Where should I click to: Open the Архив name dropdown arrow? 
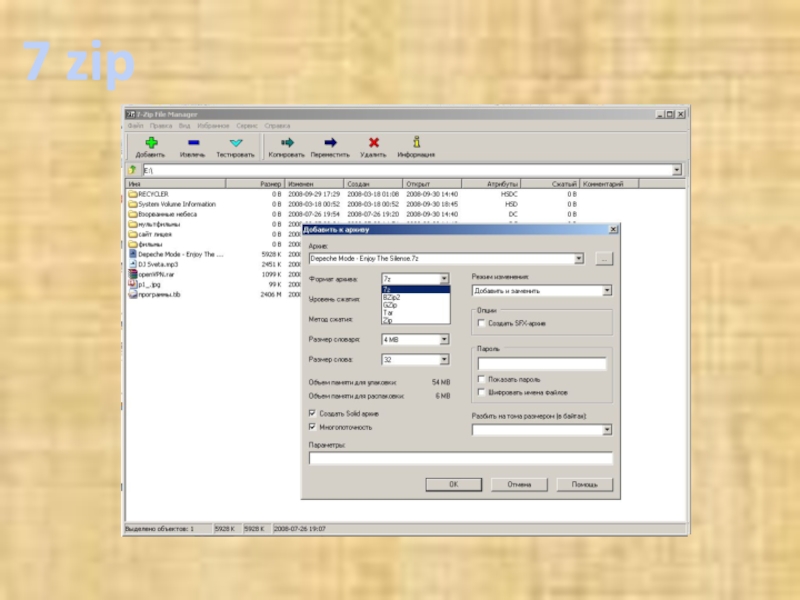pos(579,259)
